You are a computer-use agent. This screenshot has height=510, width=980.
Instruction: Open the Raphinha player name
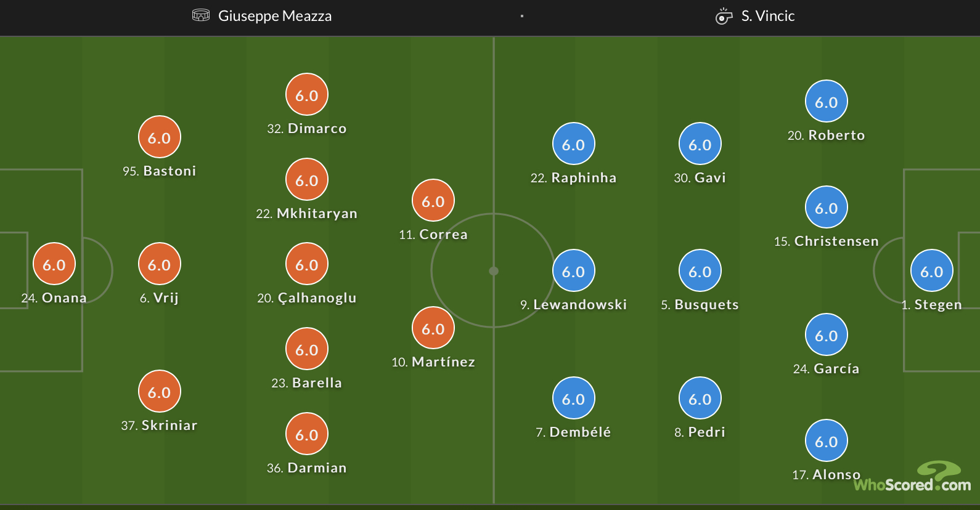(584, 178)
